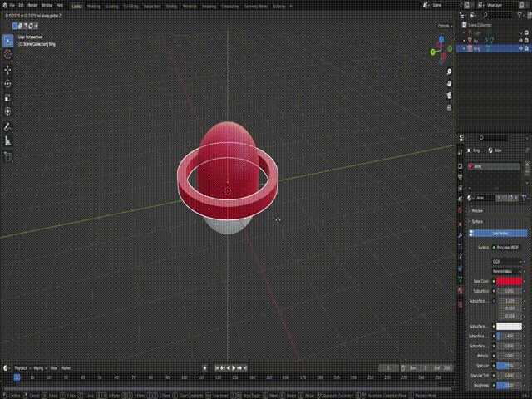Open the viewport Options dropdown
Image resolution: width=532 pixels, height=399 pixels.
pos(445,26)
